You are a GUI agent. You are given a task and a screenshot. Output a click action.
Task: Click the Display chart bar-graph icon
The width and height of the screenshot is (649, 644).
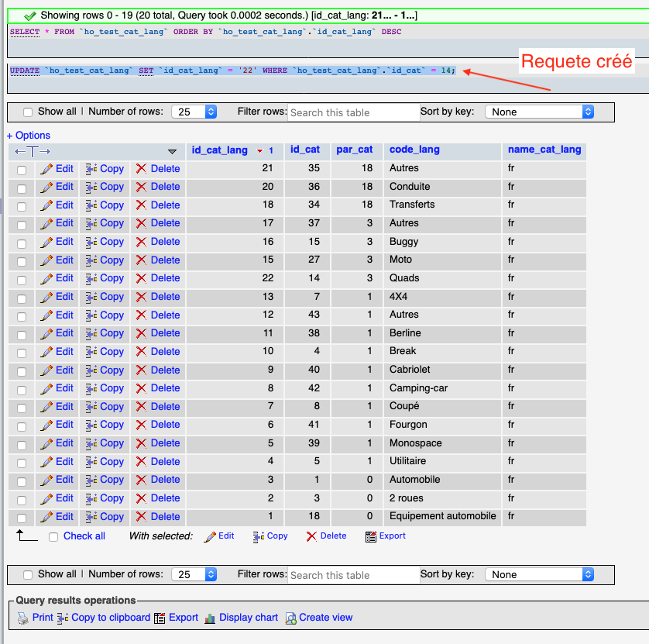coord(210,618)
